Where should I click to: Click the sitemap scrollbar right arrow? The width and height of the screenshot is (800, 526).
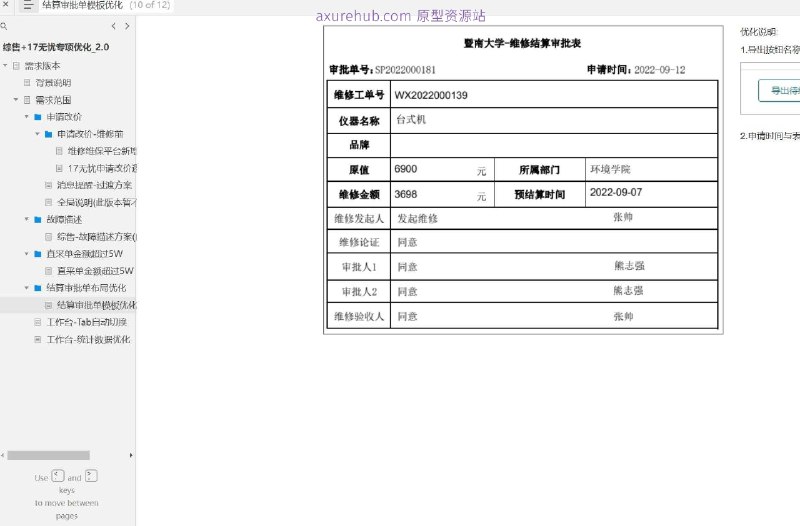131,455
